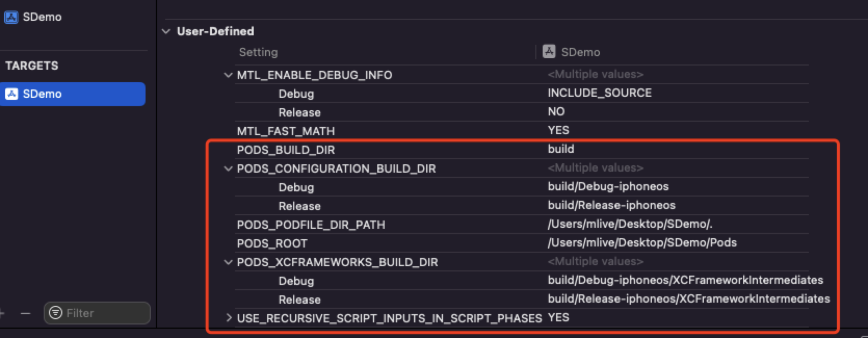The height and width of the screenshot is (338, 868).
Task: Click the PODS_BUILD_DIR value "build"
Action: click(561, 149)
